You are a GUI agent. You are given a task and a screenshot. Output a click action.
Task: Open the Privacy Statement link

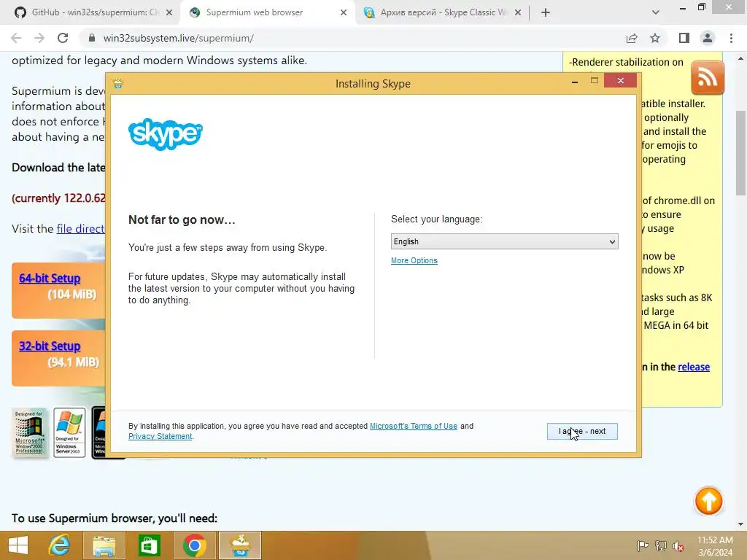pos(160,436)
